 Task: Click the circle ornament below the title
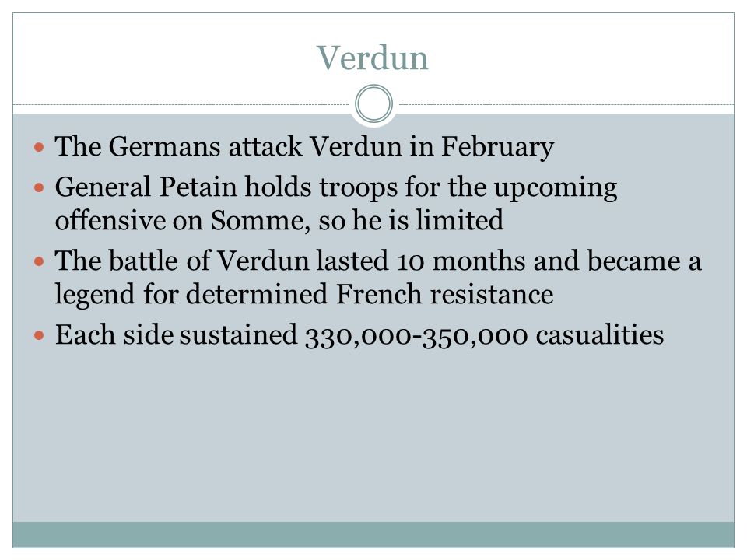click(x=374, y=103)
